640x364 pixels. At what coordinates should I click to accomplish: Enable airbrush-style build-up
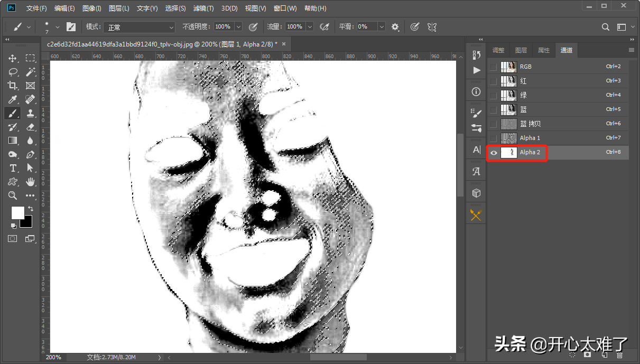pos(325,26)
